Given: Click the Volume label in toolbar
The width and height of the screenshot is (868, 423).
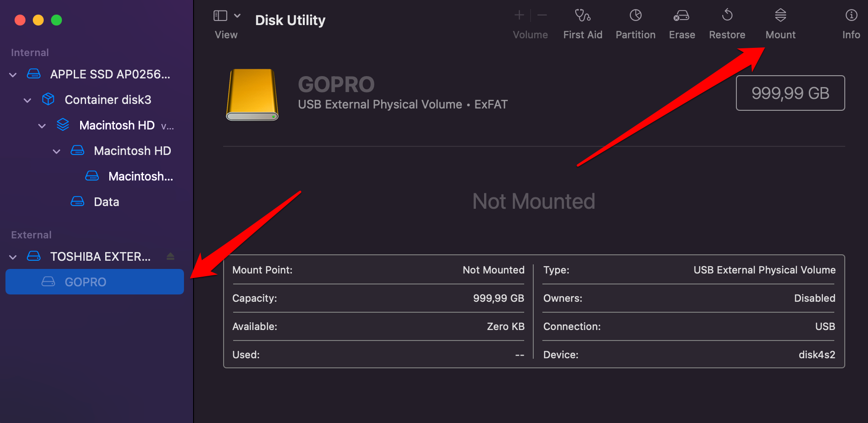Looking at the screenshot, I should point(530,35).
